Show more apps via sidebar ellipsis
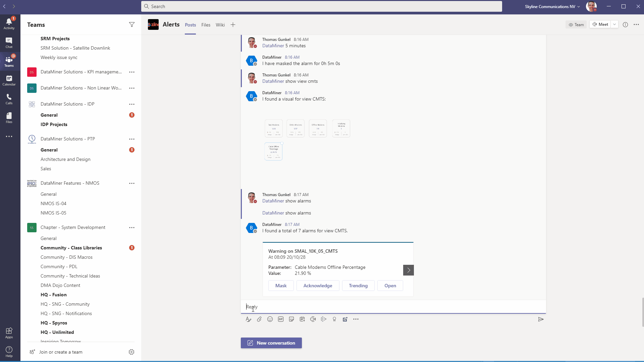The width and height of the screenshot is (644, 362). [9, 136]
